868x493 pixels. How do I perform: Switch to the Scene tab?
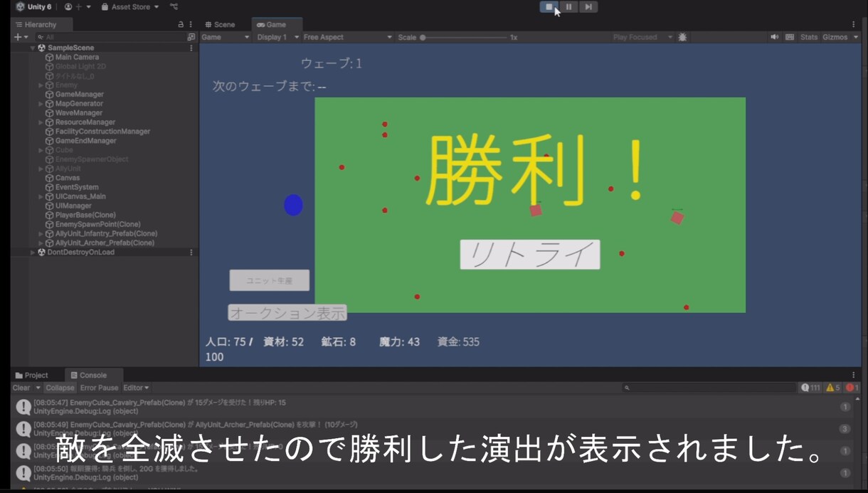pos(220,25)
